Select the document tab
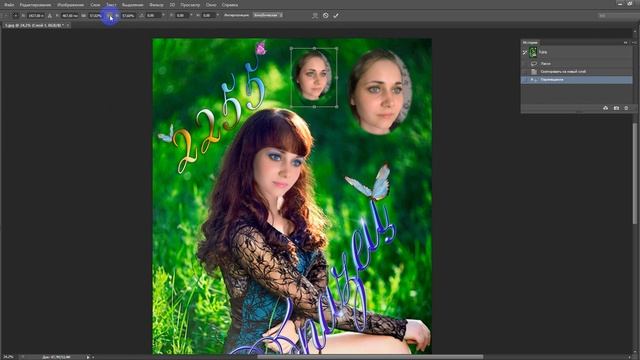 click(35, 25)
